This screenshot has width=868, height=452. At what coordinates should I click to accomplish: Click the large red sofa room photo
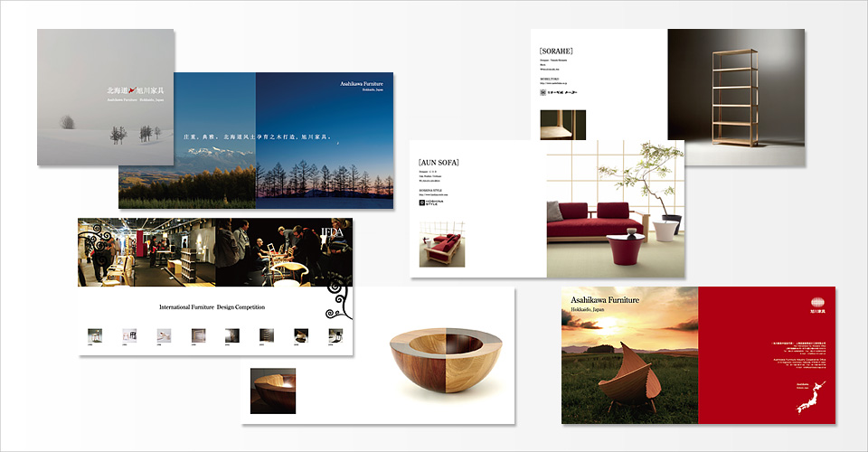pos(616,209)
